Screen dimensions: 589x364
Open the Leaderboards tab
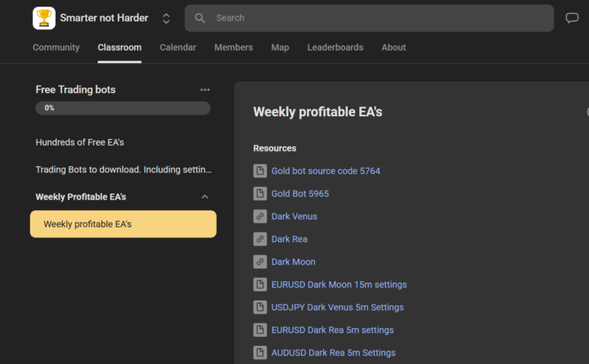(335, 47)
